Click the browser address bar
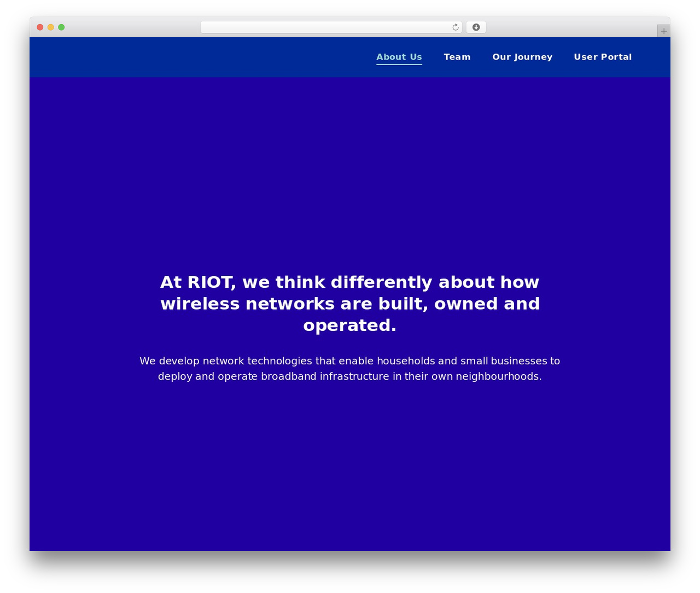The image size is (700, 593). tap(331, 27)
